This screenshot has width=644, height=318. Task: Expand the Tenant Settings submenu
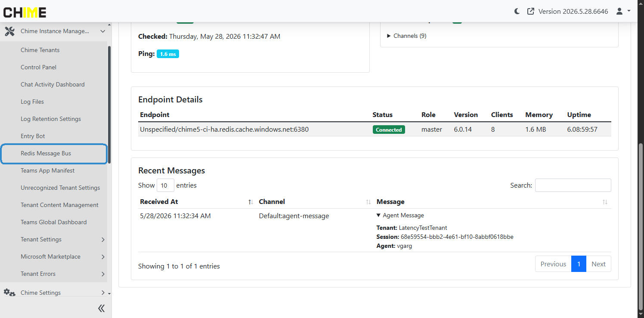click(x=103, y=239)
